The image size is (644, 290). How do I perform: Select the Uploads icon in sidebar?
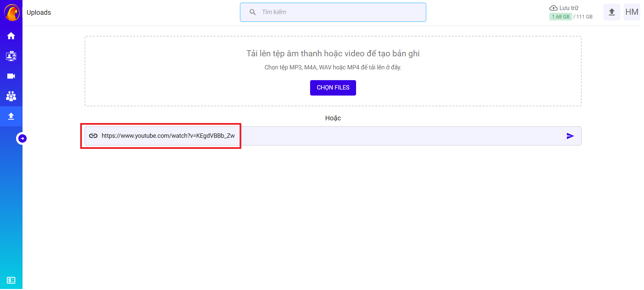[11, 116]
